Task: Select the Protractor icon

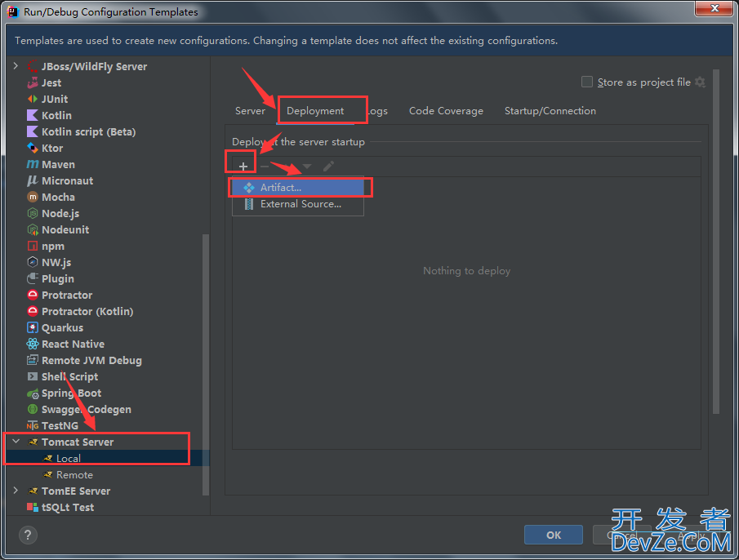Action: coord(32,295)
